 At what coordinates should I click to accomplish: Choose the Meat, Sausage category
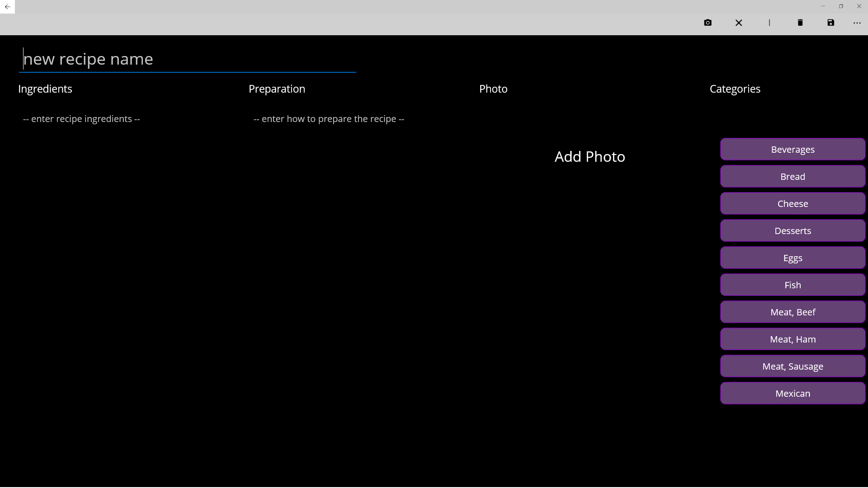793,366
